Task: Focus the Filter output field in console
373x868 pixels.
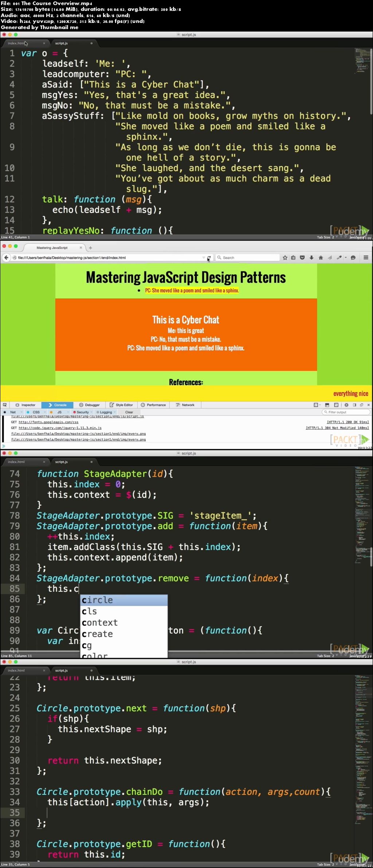Action: pyautogui.click(x=346, y=412)
